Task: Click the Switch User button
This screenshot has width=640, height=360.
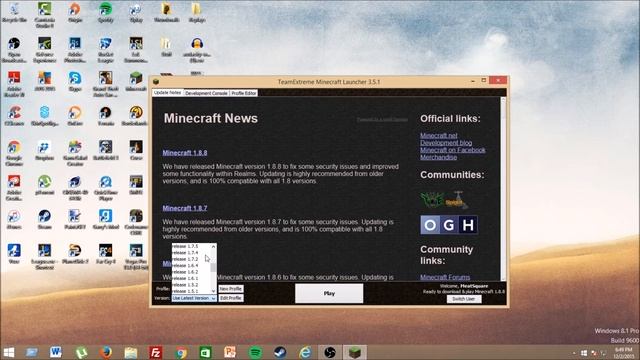Action: tap(464, 299)
